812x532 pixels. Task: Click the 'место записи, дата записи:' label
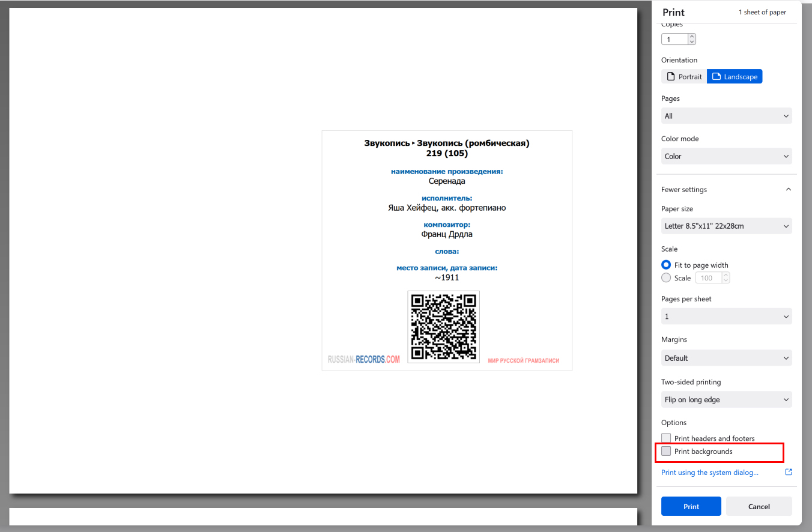(447, 268)
